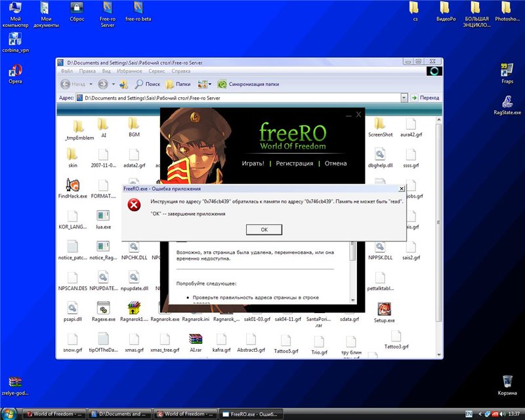Click Explorer's Назад back button

pos(73,84)
